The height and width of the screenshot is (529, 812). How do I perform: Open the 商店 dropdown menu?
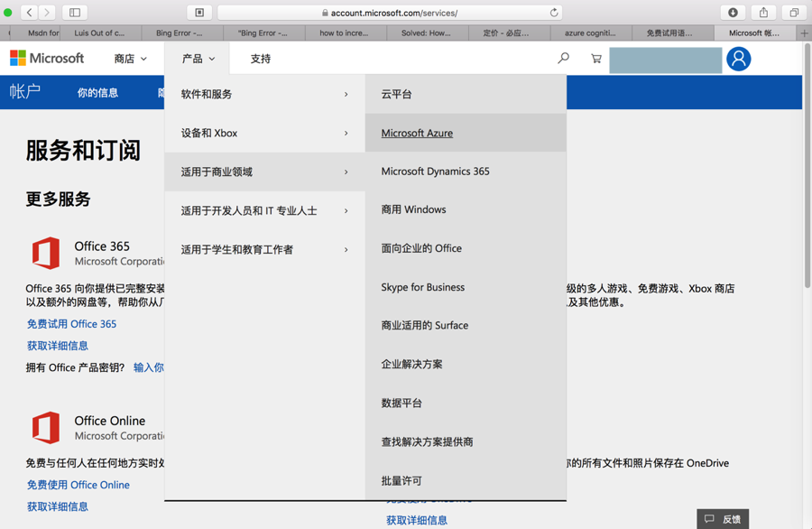pos(131,59)
